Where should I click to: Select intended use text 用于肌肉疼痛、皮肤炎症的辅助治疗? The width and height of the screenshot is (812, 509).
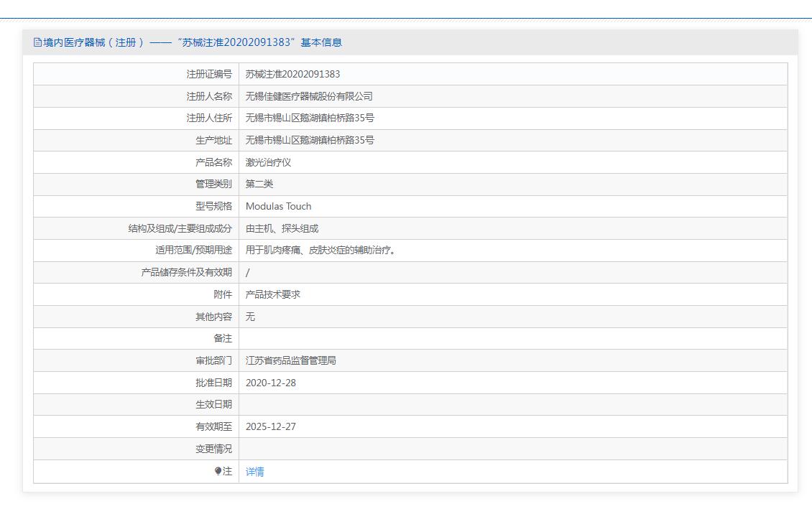[x=320, y=251]
